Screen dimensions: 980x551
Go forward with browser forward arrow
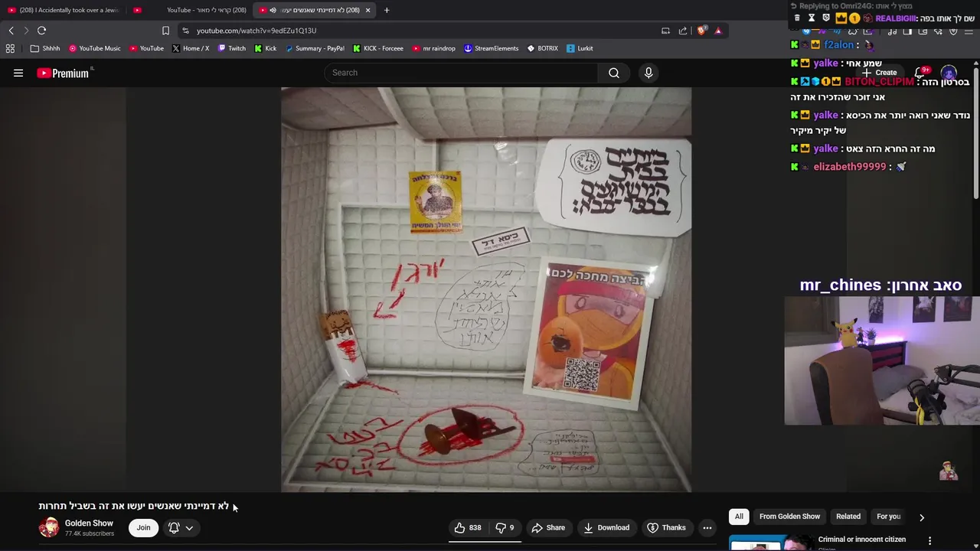tap(26, 31)
